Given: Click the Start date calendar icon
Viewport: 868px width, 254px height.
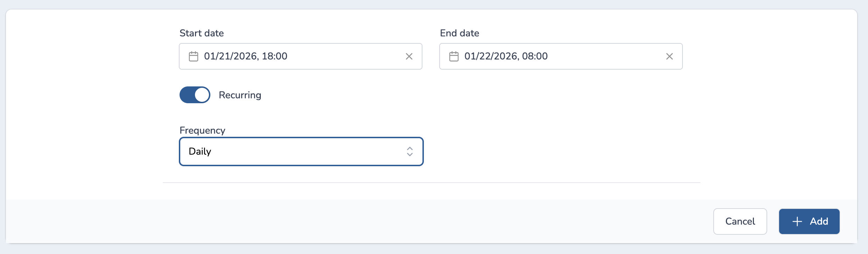Looking at the screenshot, I should coord(194,56).
